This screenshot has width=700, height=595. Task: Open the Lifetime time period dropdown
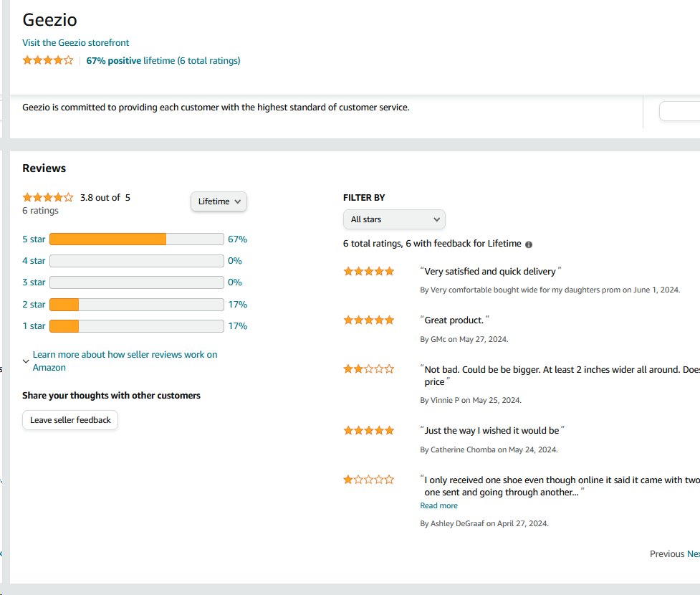219,201
